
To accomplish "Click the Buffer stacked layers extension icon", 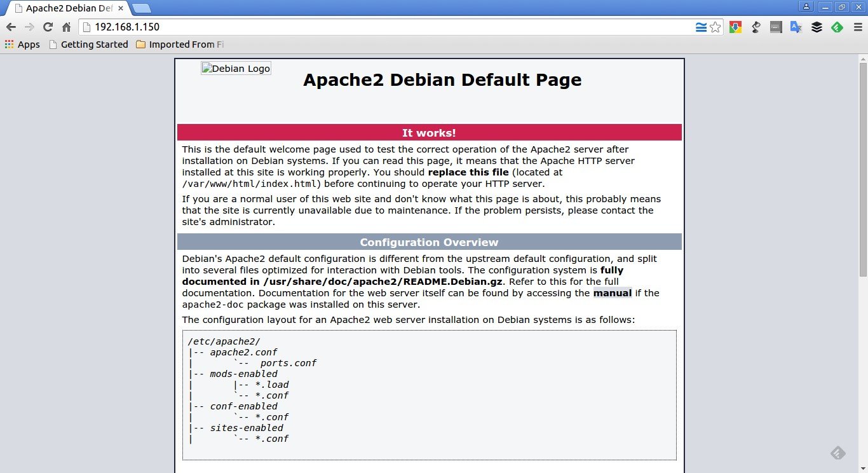I will [x=817, y=27].
